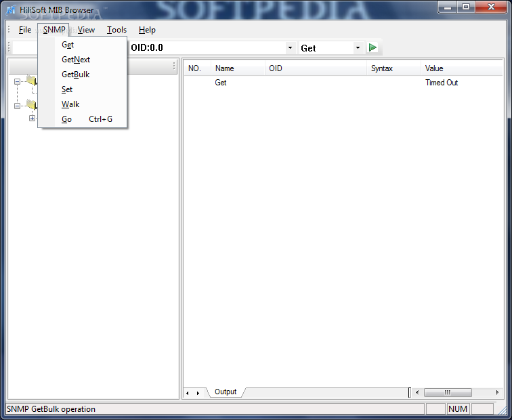Open the Get operation combo box arrow
The height and width of the screenshot is (420, 512).
coord(358,47)
